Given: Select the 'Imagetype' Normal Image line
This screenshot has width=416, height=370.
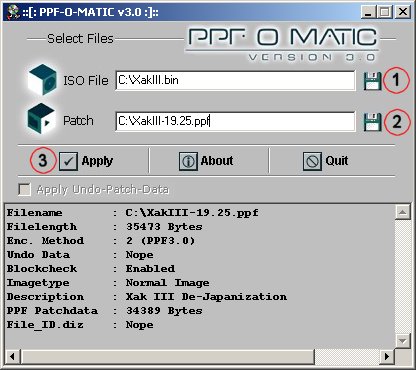Looking at the screenshot, I should (108, 283).
